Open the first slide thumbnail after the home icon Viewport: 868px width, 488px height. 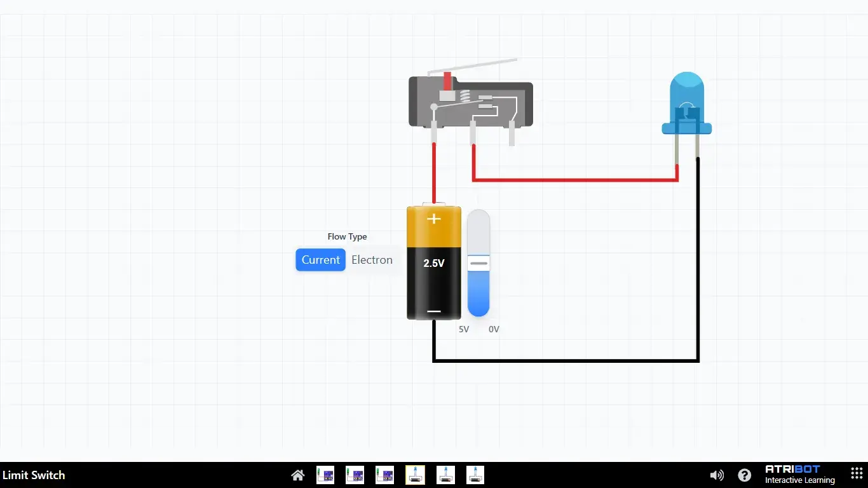click(x=325, y=475)
